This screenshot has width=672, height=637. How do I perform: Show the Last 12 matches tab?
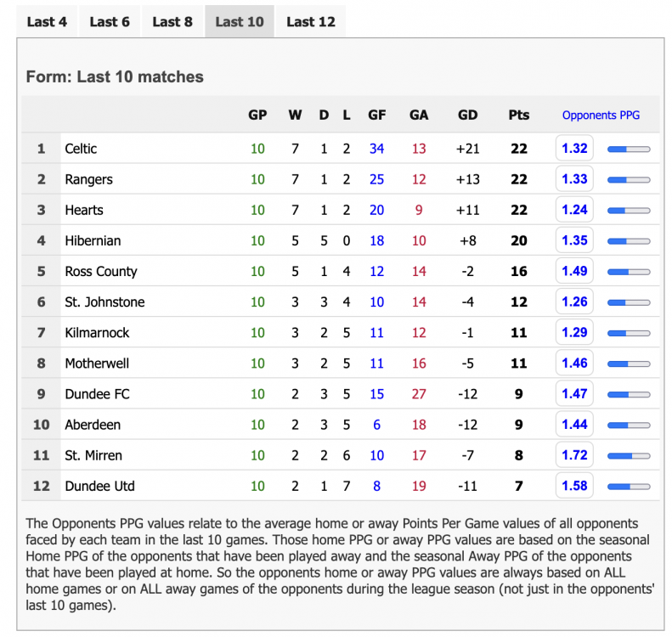click(x=311, y=22)
